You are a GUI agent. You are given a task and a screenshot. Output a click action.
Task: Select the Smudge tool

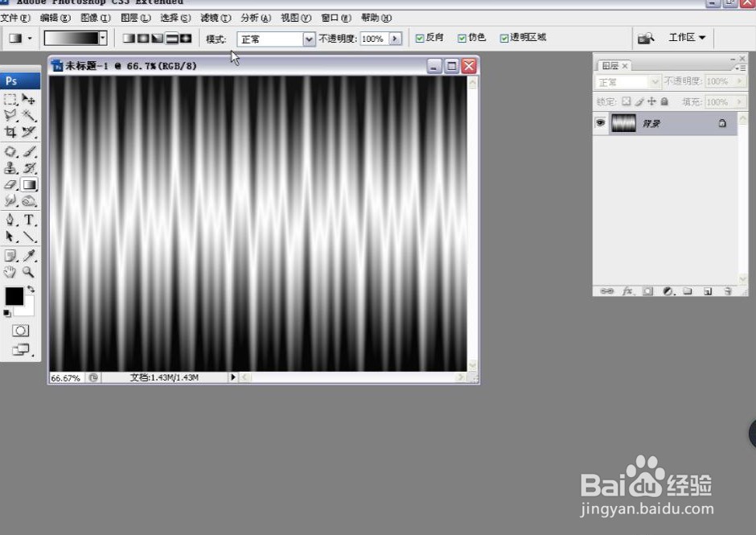[10, 200]
